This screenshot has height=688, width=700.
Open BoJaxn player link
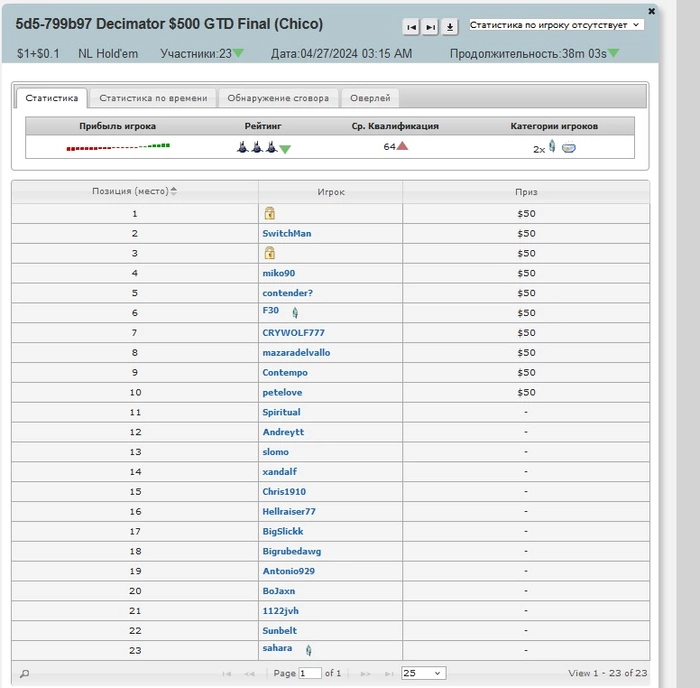[279, 591]
